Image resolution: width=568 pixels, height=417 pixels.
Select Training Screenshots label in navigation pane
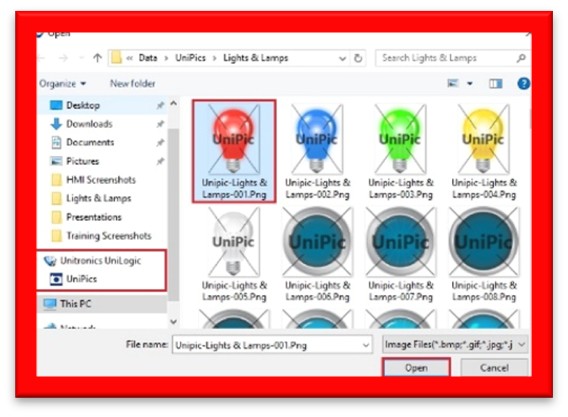click(109, 236)
